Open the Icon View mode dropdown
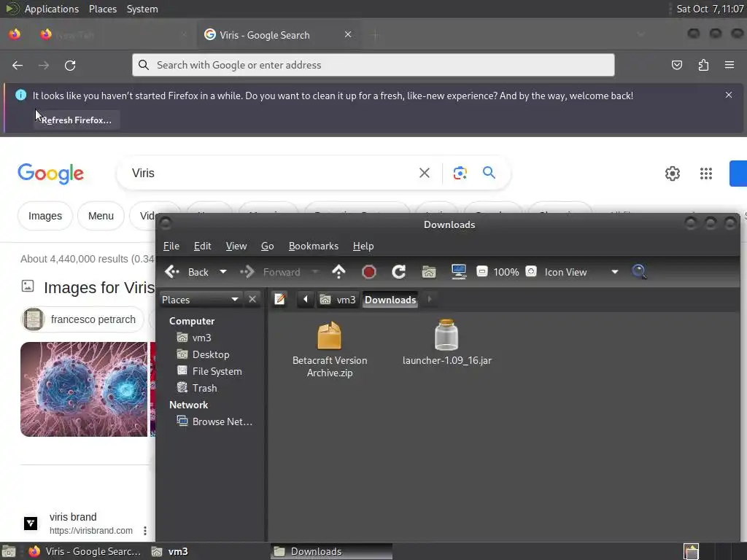747x560 pixels. (581, 272)
